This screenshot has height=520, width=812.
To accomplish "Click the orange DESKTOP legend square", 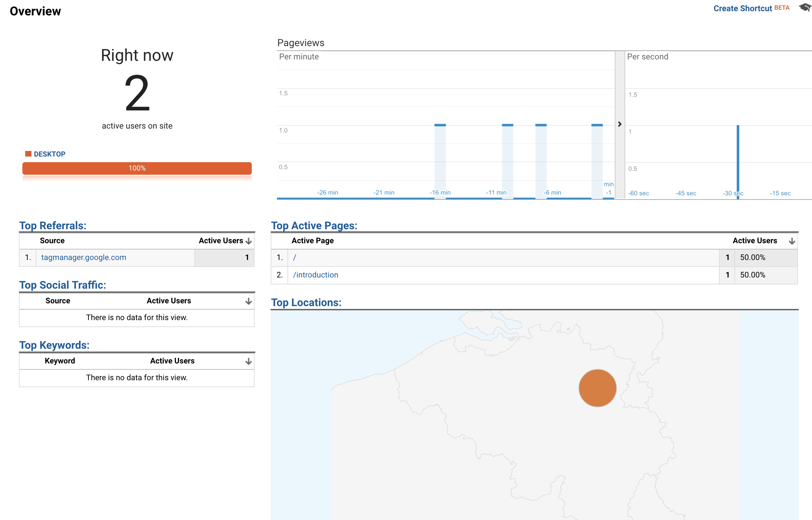I will [28, 153].
